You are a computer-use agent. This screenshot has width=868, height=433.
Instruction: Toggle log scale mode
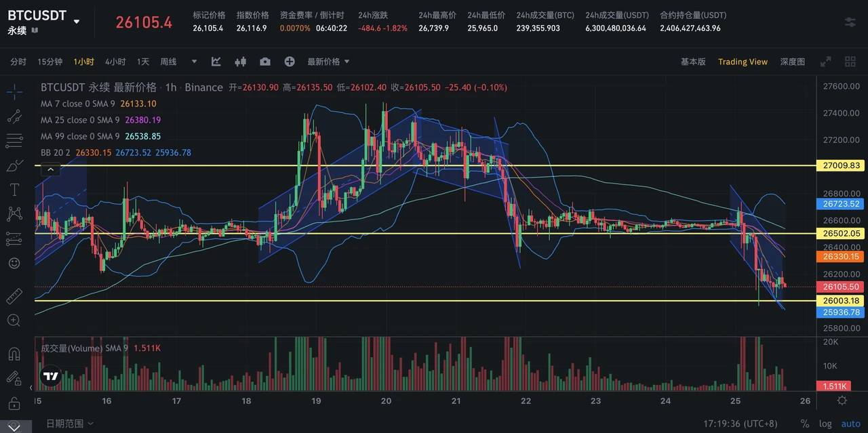(825, 424)
